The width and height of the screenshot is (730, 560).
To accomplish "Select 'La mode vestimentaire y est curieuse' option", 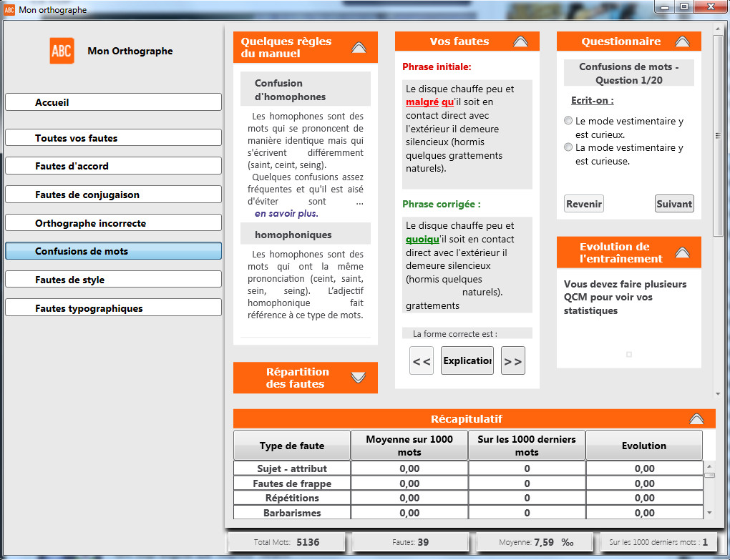I will [568, 147].
